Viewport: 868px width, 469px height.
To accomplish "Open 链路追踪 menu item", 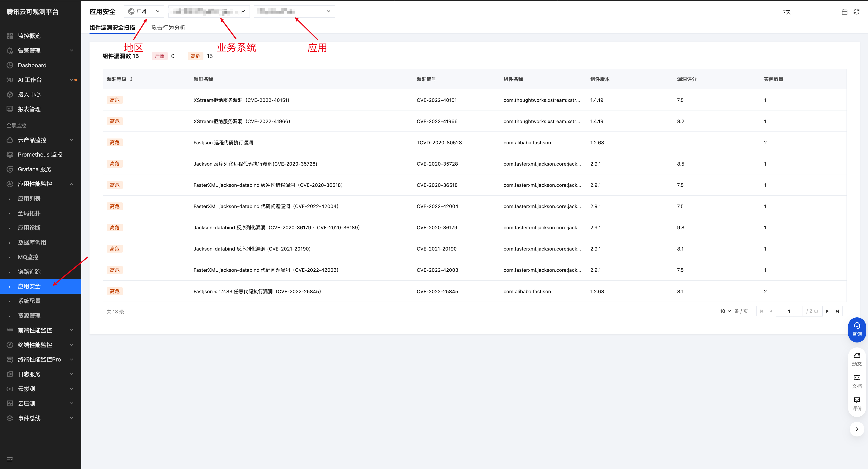I will tap(29, 272).
